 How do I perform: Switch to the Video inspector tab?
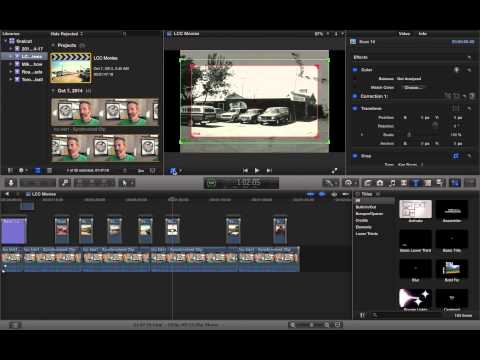(x=404, y=34)
